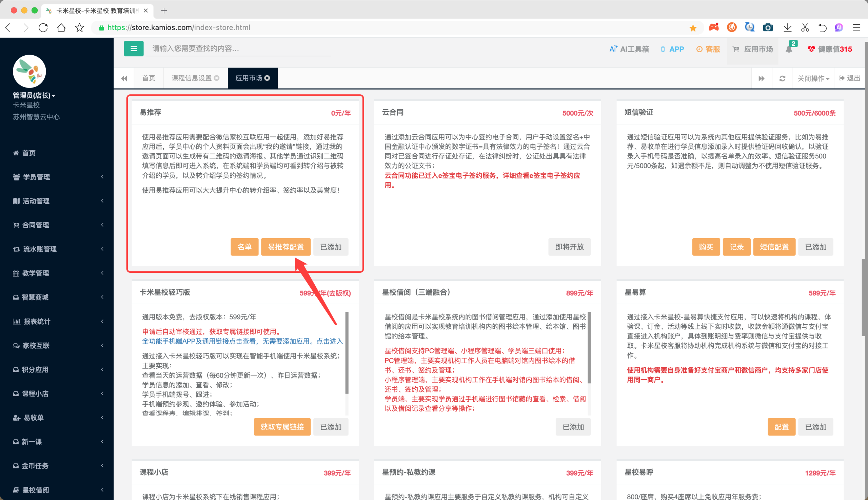Switch to the 首页 tab
Screen dimensions: 868x500
pos(149,78)
